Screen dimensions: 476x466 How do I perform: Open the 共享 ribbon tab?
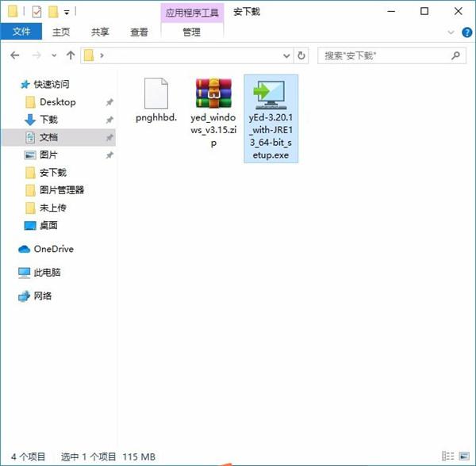[x=100, y=32]
